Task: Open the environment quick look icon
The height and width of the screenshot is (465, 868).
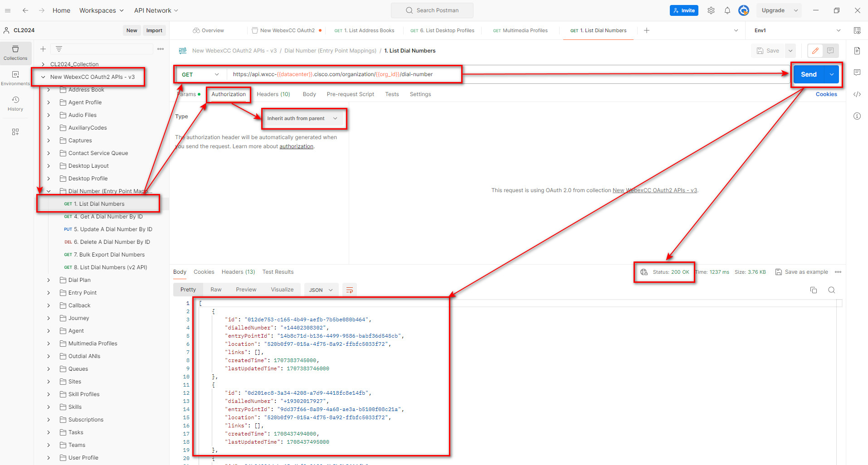Action: pyautogui.click(x=857, y=30)
